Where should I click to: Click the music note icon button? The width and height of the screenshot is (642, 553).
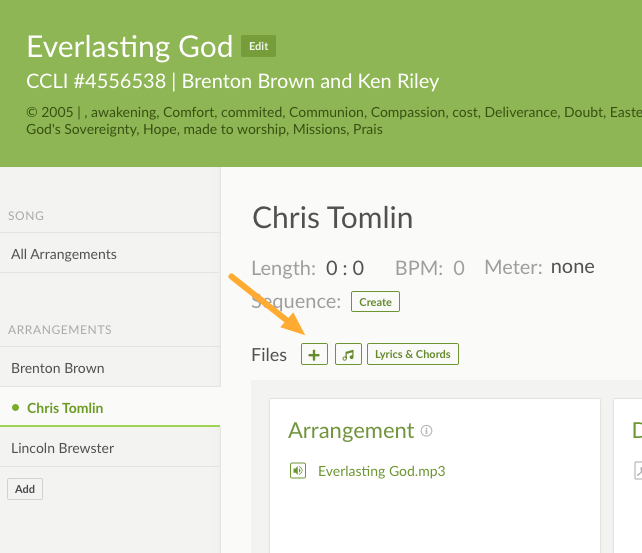click(x=348, y=354)
